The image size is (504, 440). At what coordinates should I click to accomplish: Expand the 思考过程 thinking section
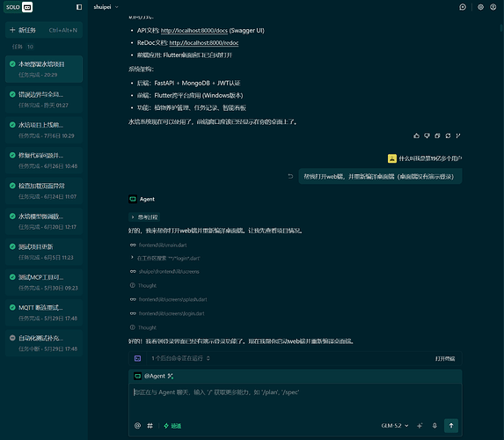coord(144,217)
